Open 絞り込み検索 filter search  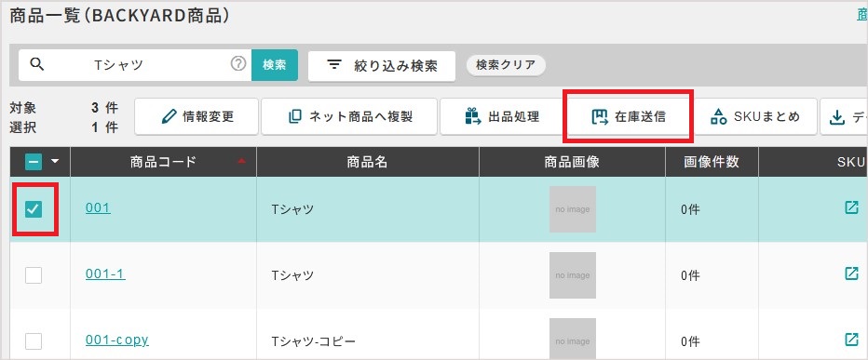[x=382, y=66]
